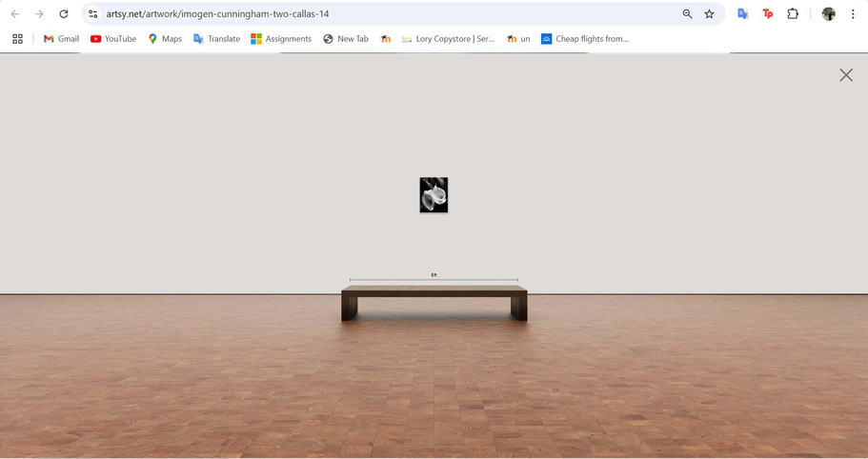Open the Extensions puzzle menu
Image resolution: width=868 pixels, height=459 pixels.
click(793, 14)
